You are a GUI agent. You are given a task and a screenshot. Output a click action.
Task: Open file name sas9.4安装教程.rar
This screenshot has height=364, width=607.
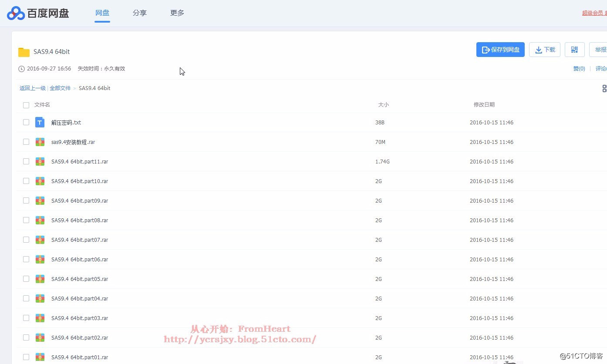(73, 142)
